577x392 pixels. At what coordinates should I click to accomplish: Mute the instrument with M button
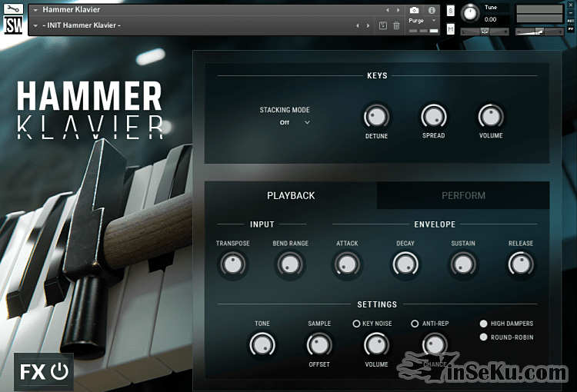[450, 30]
